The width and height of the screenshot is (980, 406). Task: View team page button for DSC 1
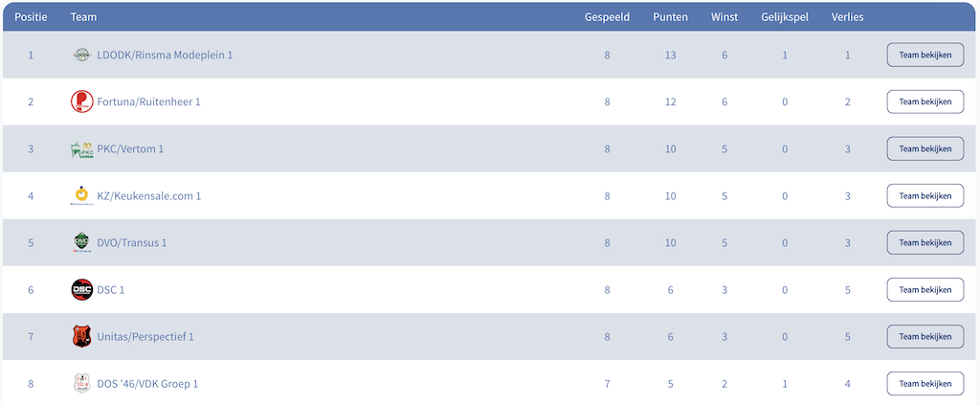(924, 289)
